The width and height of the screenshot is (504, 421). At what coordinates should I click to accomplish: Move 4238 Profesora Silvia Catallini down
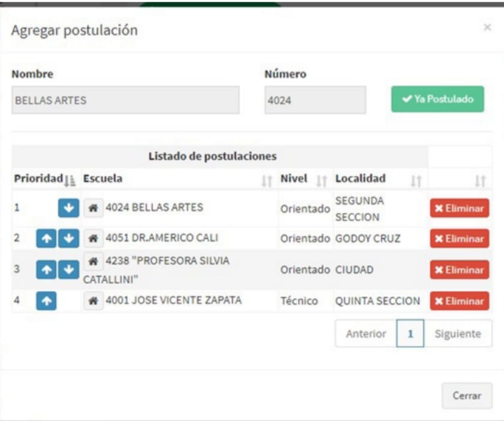[x=68, y=269]
